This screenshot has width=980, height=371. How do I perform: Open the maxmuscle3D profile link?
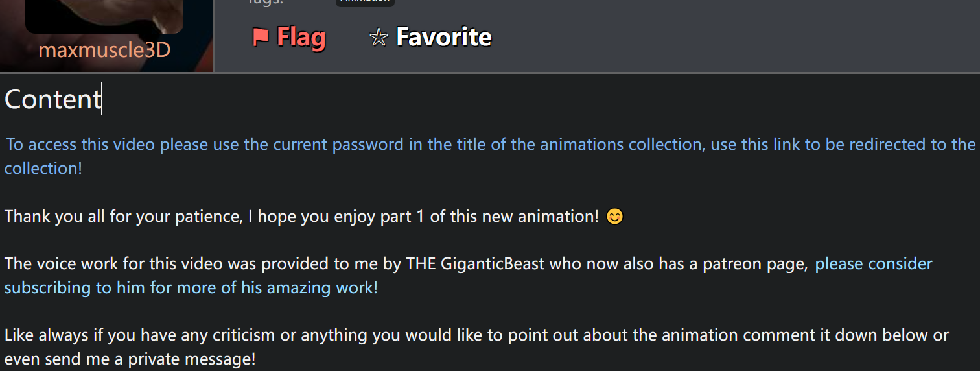104,50
